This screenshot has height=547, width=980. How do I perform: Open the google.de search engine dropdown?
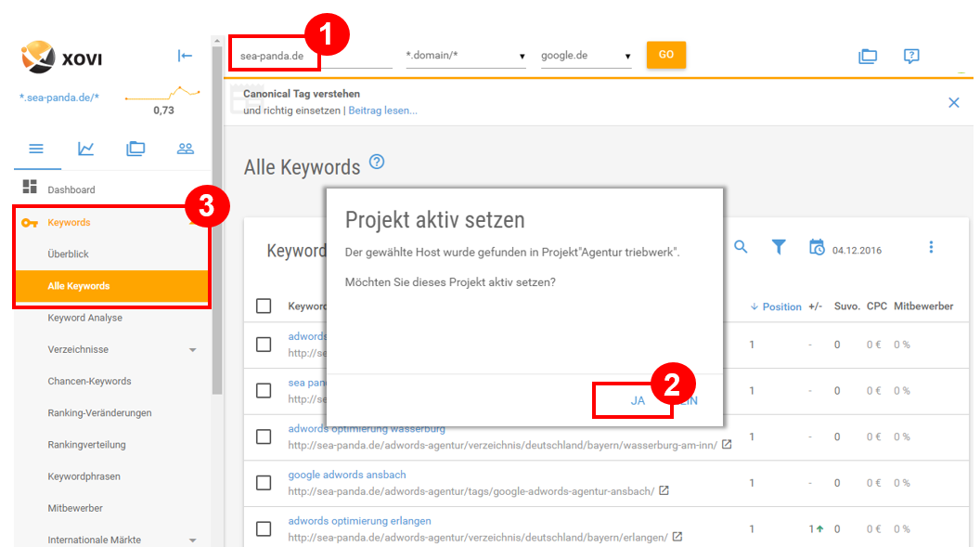587,56
